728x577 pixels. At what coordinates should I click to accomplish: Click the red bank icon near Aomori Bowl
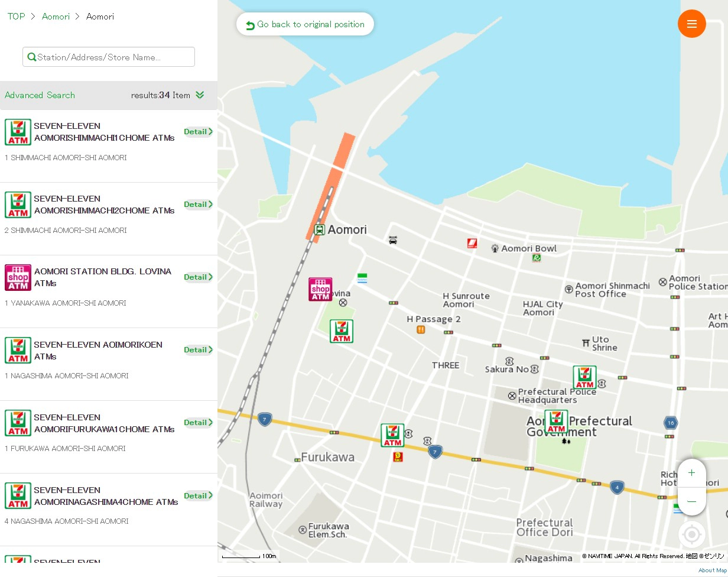coord(472,243)
